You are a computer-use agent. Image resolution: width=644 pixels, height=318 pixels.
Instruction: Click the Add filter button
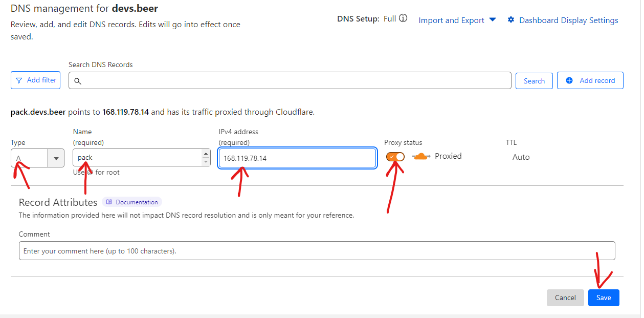tap(35, 80)
